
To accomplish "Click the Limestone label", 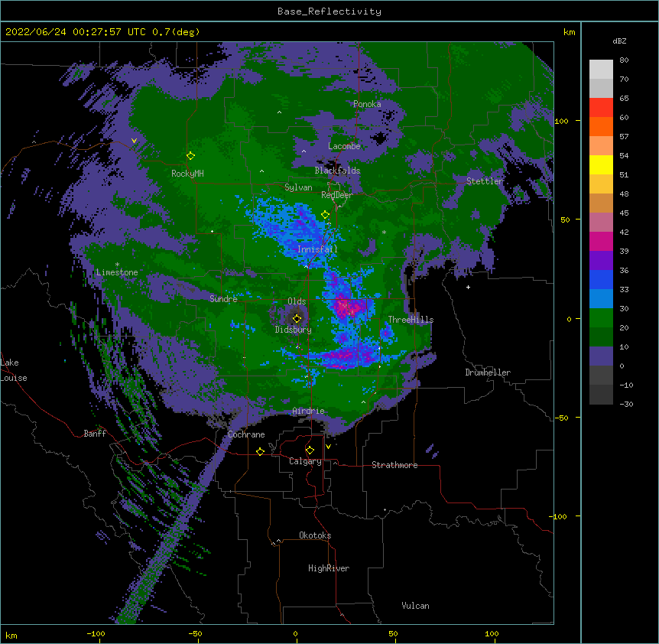I will (x=117, y=272).
